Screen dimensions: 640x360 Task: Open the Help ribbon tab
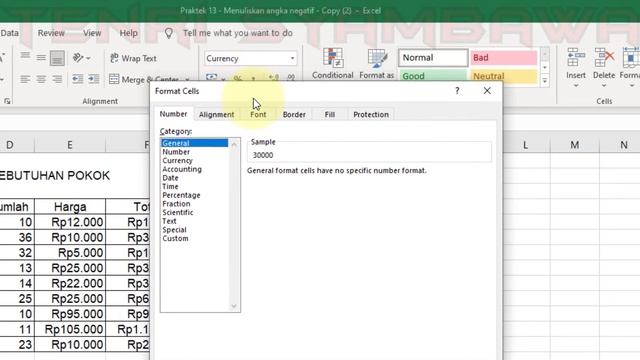coord(128,33)
